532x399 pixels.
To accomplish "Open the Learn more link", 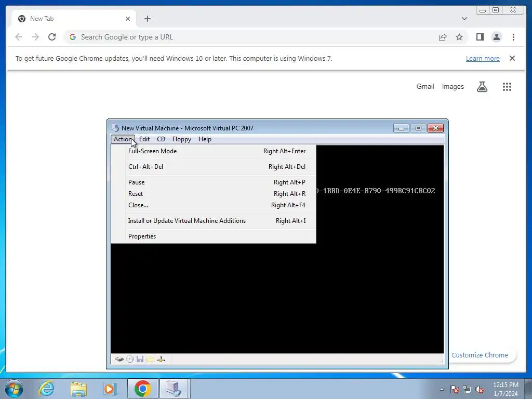I will click(483, 58).
